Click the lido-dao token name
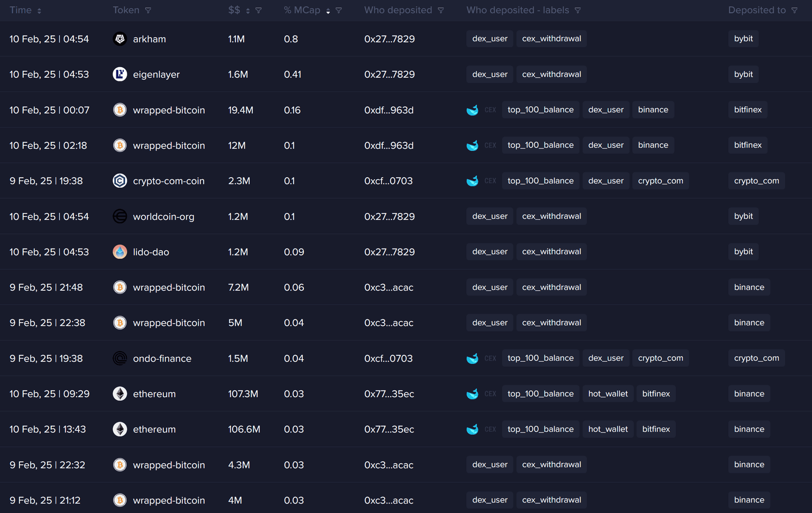The height and width of the screenshot is (513, 812). [x=151, y=252]
